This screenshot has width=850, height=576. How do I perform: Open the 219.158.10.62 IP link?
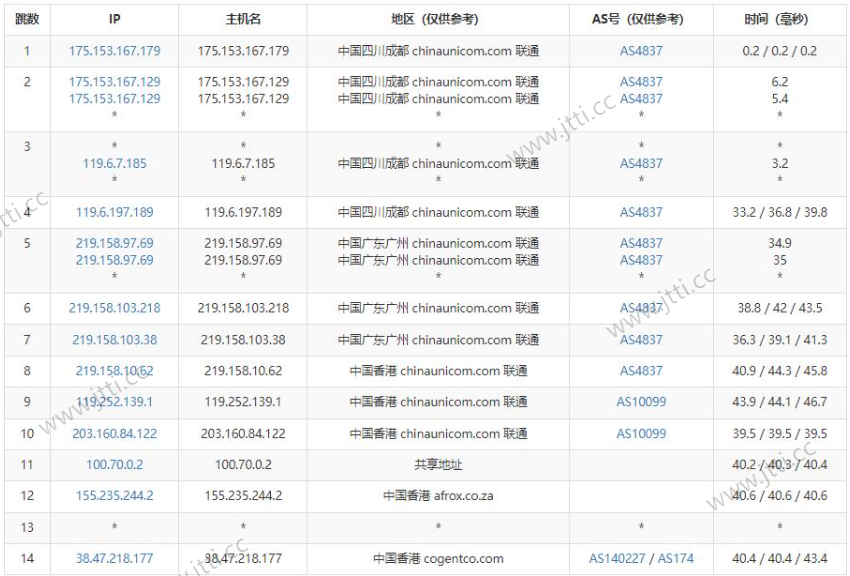[x=114, y=371]
